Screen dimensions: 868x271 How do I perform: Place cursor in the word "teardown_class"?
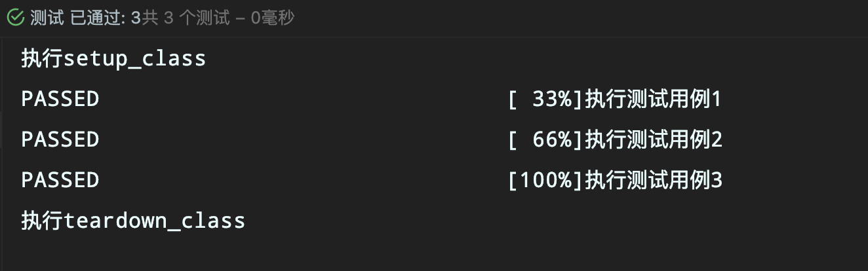click(154, 221)
